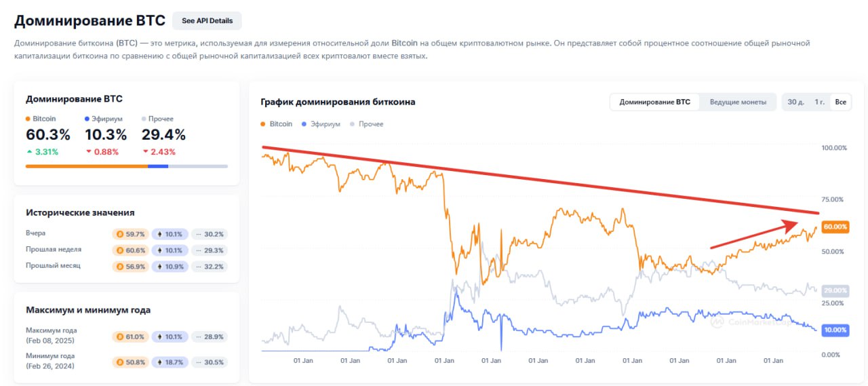Viewport: 868px width, 386px height.
Task: Click the red down arrow beside 0.88%
Action: pyautogui.click(x=88, y=152)
